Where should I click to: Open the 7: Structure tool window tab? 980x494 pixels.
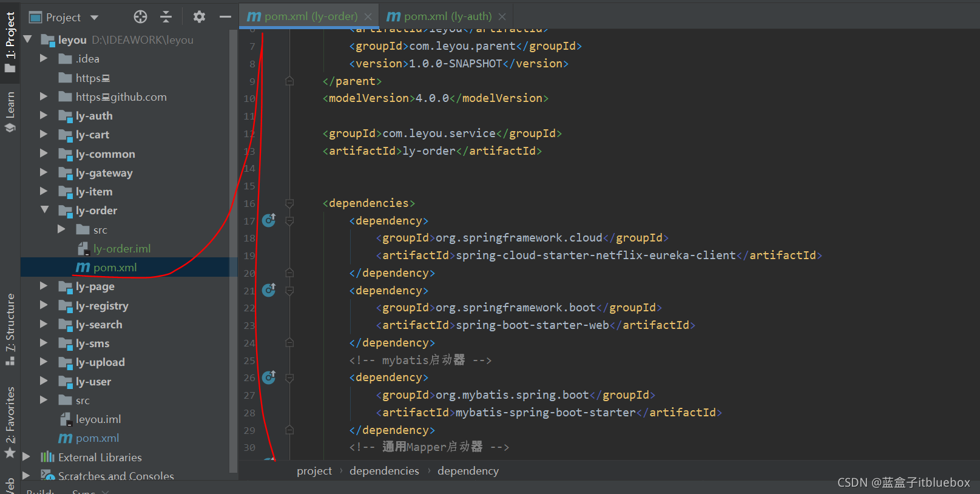10,329
